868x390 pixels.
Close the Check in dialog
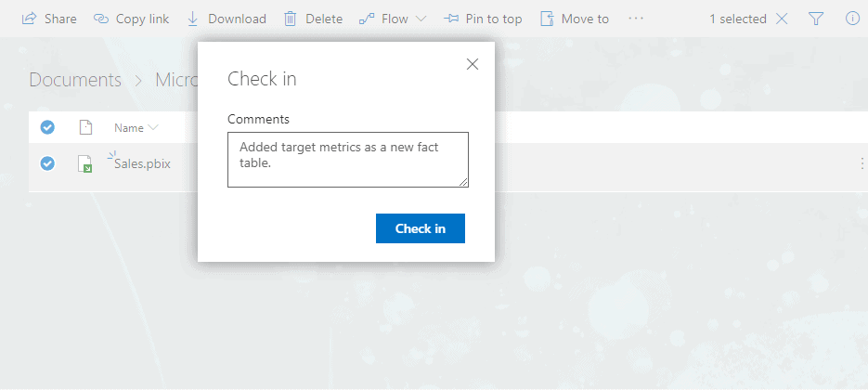pos(472,64)
